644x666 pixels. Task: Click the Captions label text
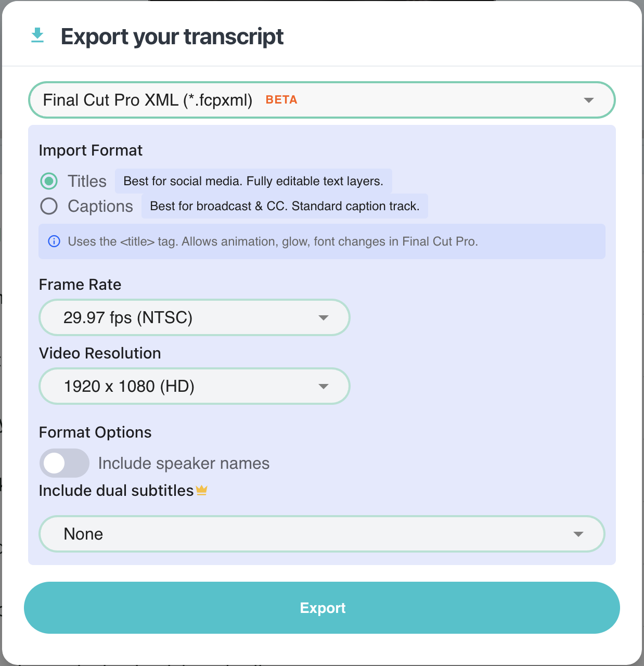(100, 206)
